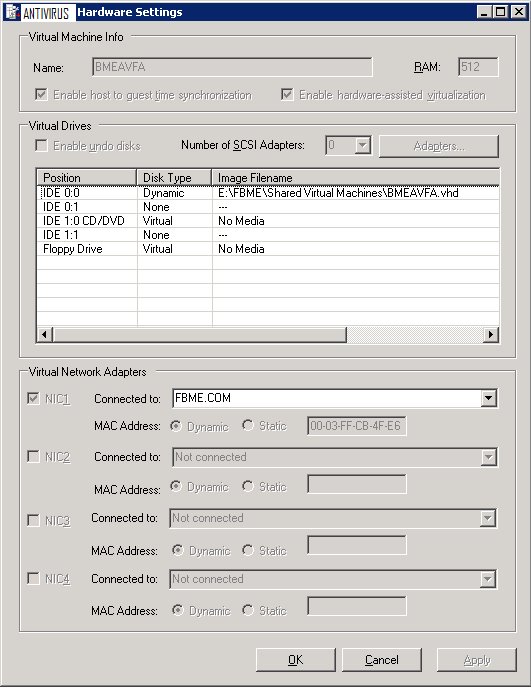The image size is (531, 689).
Task: Click the Apply button
Action: click(476, 660)
